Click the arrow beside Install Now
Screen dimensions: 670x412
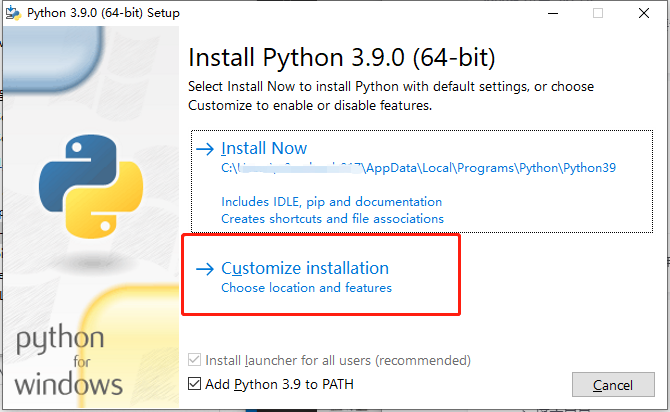point(205,149)
